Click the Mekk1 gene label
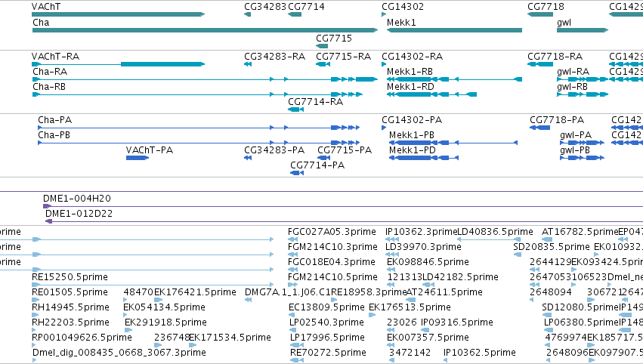This screenshot has width=643, height=364. coord(401,22)
